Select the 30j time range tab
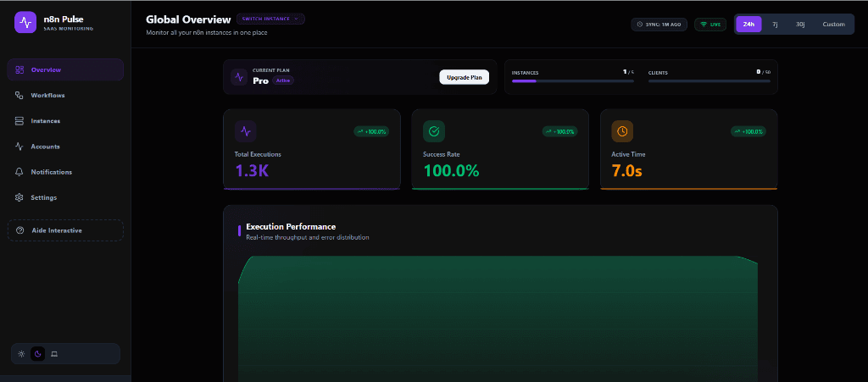Viewport: 868px width, 382px height. [800, 25]
